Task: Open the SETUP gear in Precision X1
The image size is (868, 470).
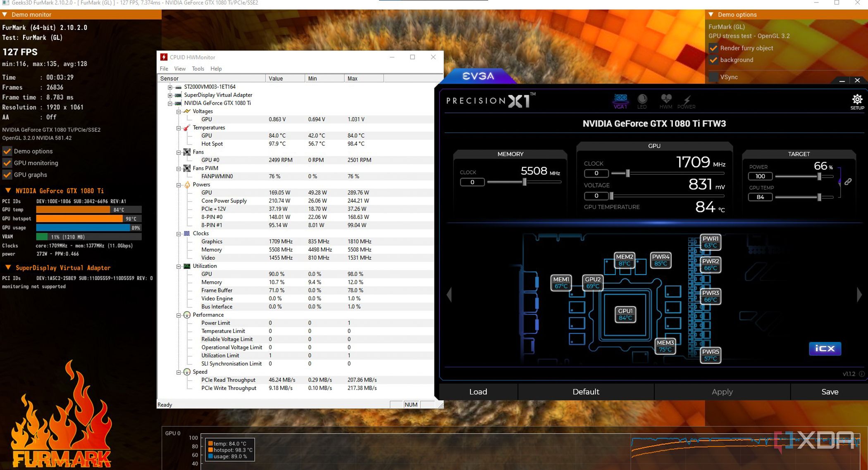Action: (857, 102)
